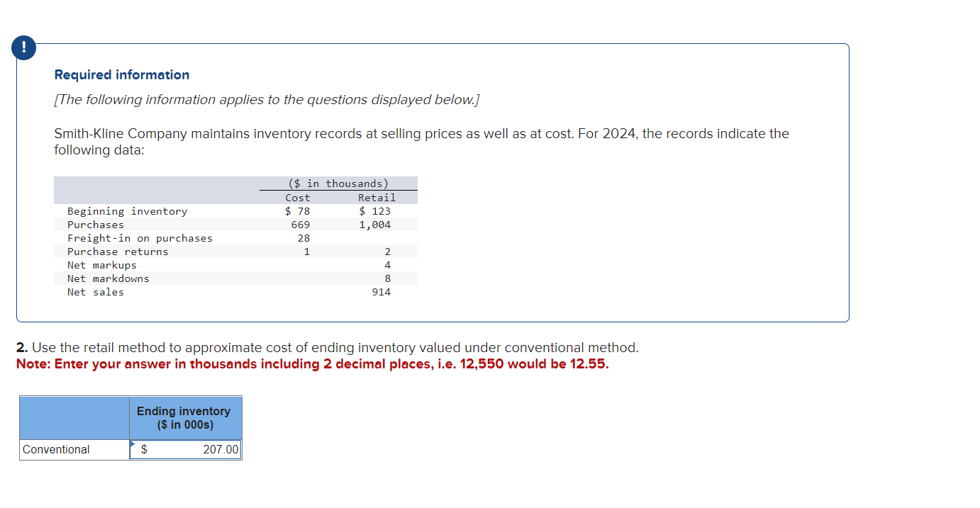Click the 'Purchase returns' row label
Screen dimensions: 980x508
[x=118, y=252]
